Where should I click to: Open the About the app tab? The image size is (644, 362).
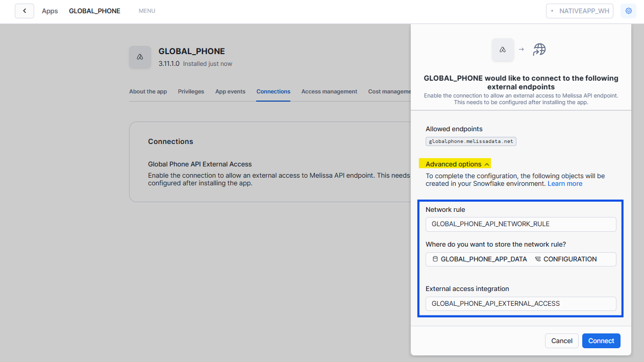(x=148, y=91)
